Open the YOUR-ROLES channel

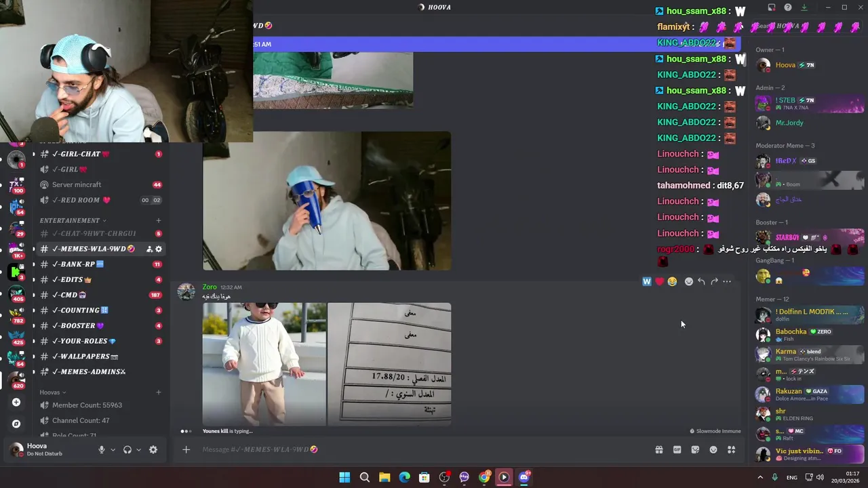point(100,341)
